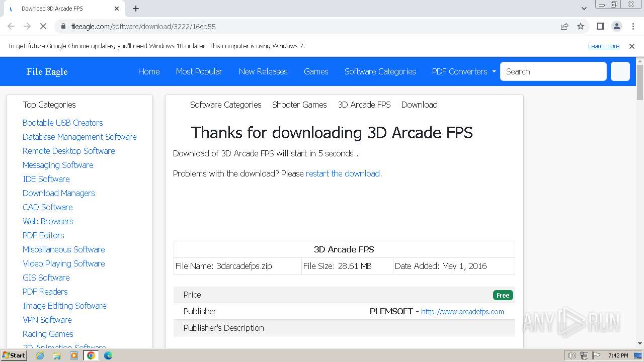This screenshot has height=362, width=644.
Task: Switch to Chrome in taskbar
Action: [91, 355]
